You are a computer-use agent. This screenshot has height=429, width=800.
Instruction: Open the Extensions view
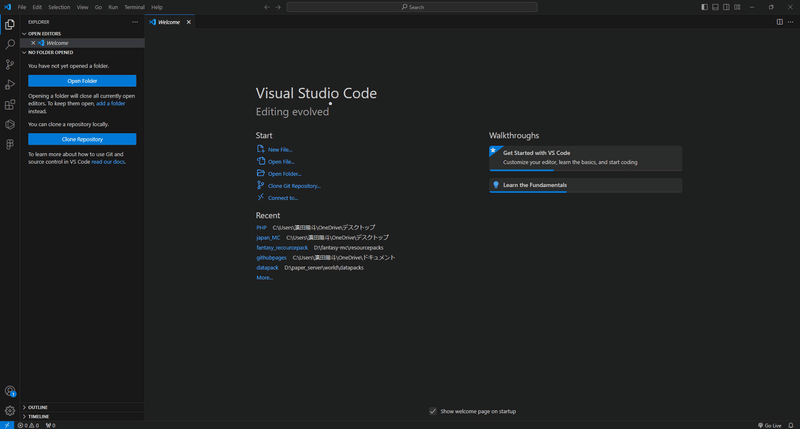click(10, 104)
